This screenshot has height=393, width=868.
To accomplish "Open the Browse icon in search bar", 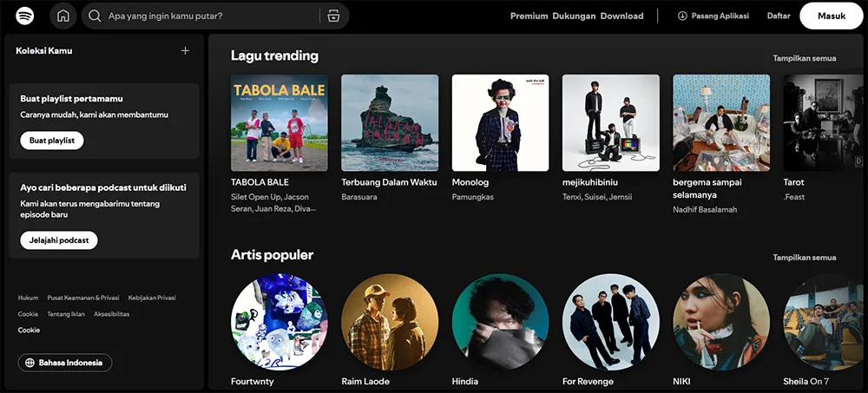I will [333, 16].
